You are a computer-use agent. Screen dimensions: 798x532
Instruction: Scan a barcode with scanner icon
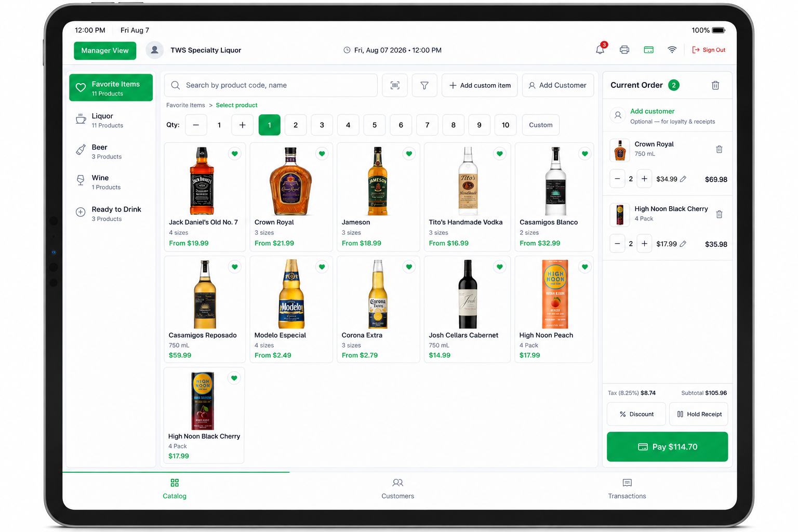[x=395, y=85]
